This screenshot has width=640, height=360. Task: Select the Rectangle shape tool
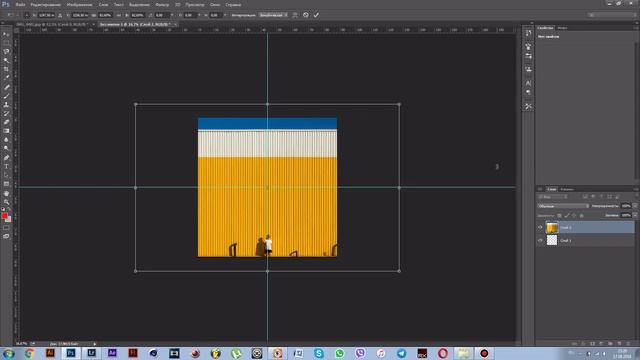pos(6,184)
